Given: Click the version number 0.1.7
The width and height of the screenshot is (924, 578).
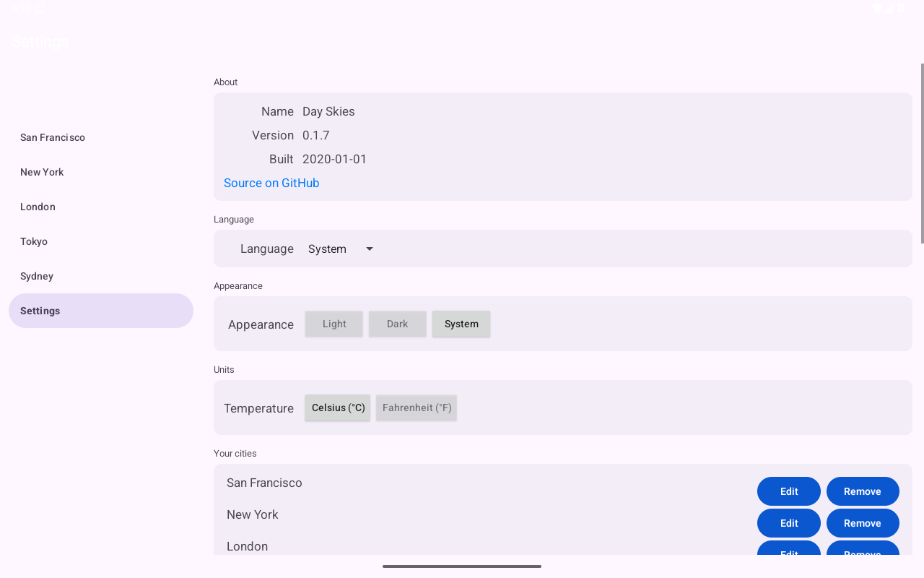Looking at the screenshot, I should pyautogui.click(x=316, y=135).
